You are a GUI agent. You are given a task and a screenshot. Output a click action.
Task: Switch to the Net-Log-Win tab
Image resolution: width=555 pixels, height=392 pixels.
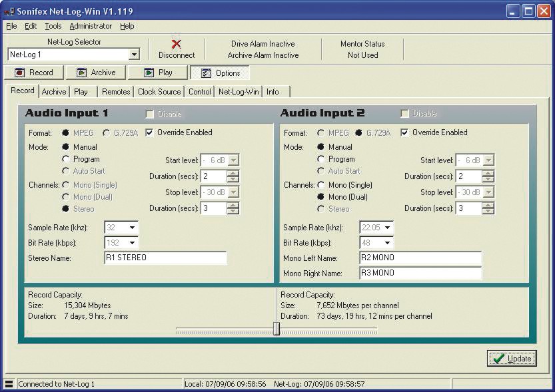pyautogui.click(x=239, y=92)
